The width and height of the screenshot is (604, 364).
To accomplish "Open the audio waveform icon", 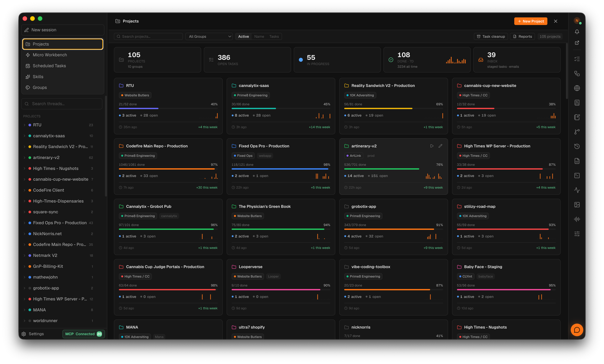I will point(577,219).
